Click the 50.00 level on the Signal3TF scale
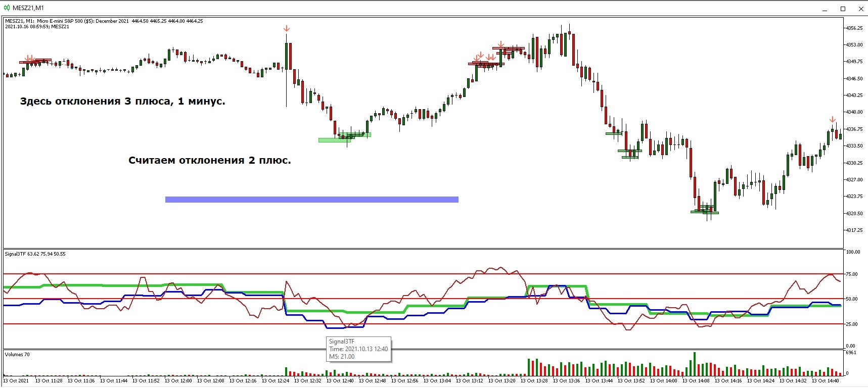Screen dimensions: 868x388 pyautogui.click(x=852, y=299)
